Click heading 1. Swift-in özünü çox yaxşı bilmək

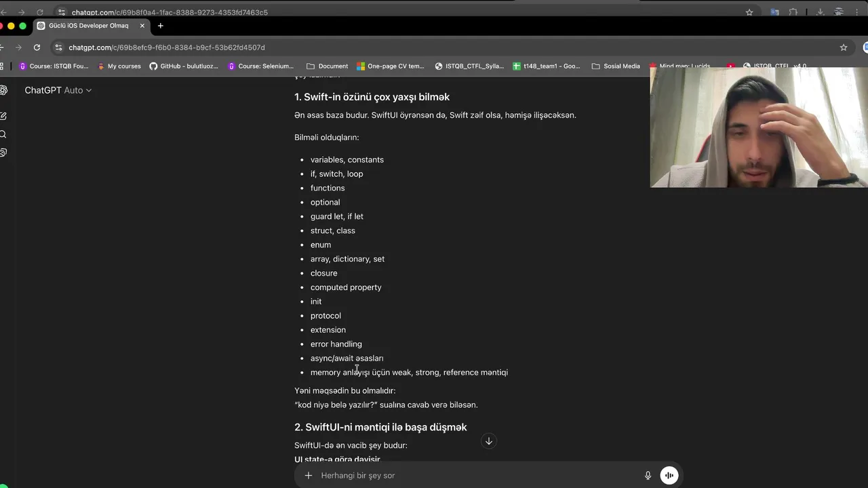(372, 97)
